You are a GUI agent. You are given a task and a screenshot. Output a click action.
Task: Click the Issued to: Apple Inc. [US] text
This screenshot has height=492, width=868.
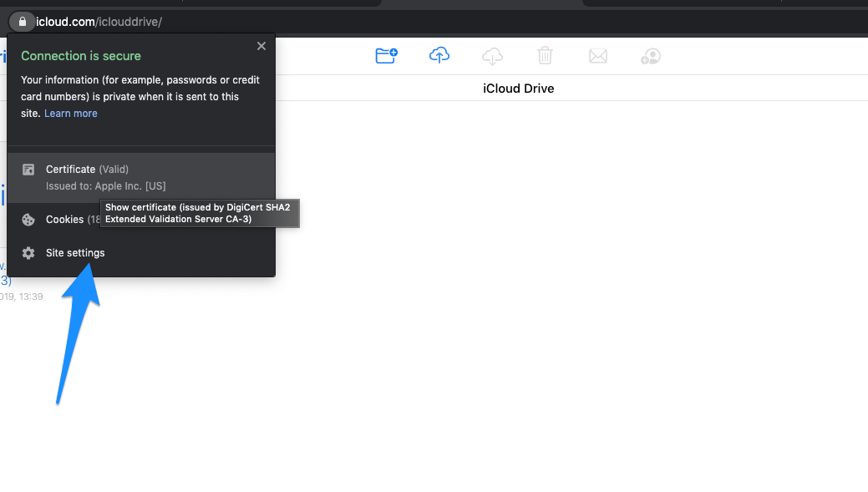click(x=106, y=186)
